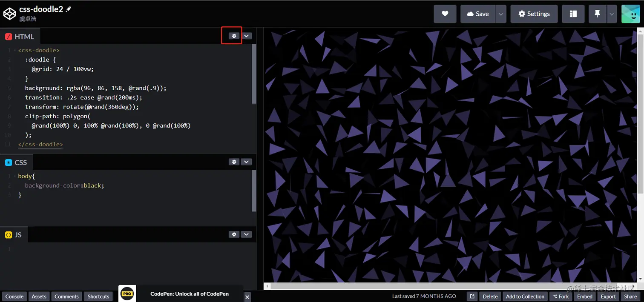Open pin options dropdown arrow

[612, 14]
